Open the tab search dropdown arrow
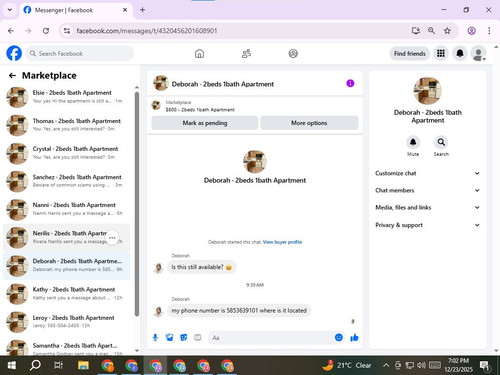The width and height of the screenshot is (500, 375). 10,10
